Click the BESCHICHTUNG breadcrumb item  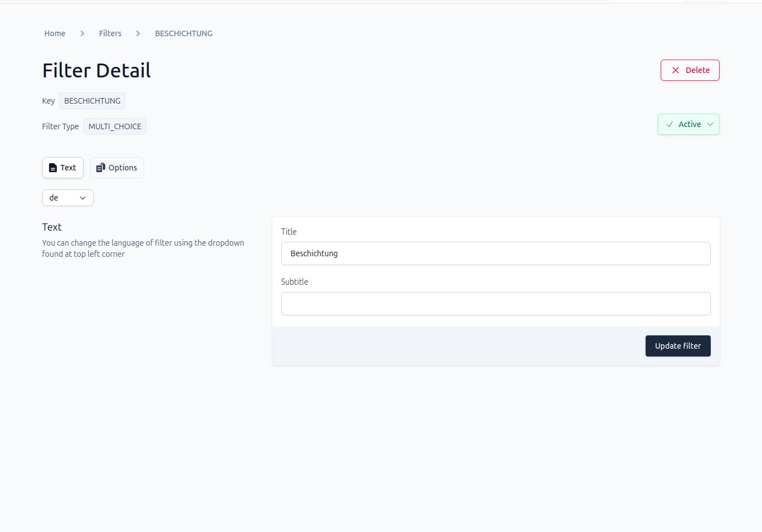[184, 33]
